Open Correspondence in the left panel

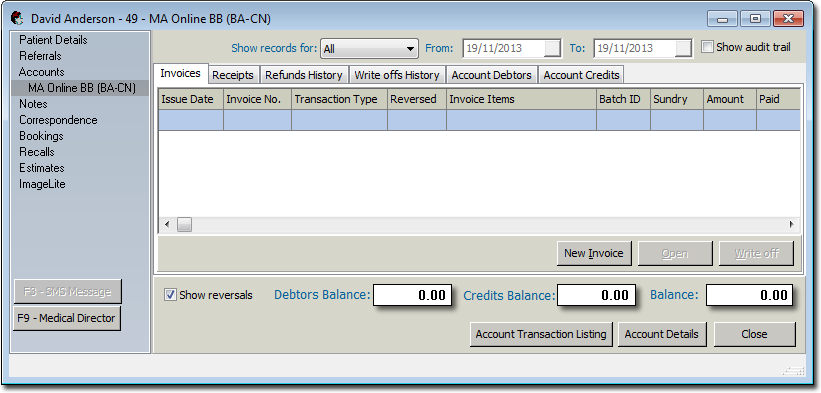(58, 120)
